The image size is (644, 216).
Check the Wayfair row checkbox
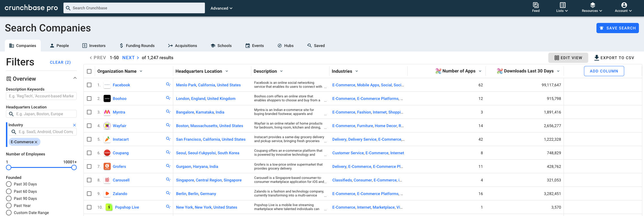[x=89, y=126]
